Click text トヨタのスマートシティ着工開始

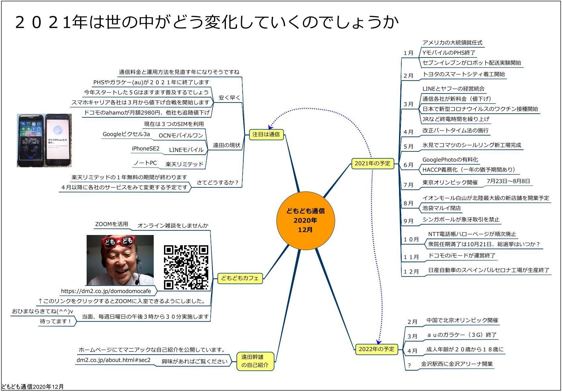tap(464, 74)
